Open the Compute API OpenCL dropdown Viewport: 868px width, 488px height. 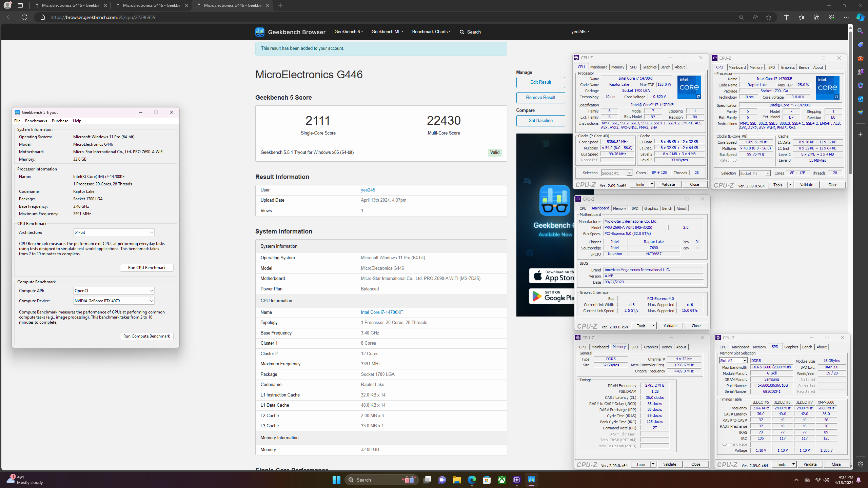(114, 291)
